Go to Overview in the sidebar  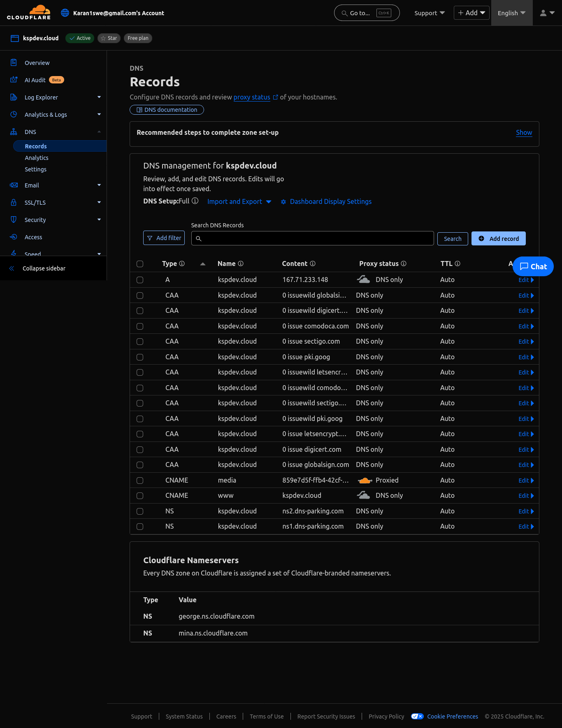(x=37, y=63)
